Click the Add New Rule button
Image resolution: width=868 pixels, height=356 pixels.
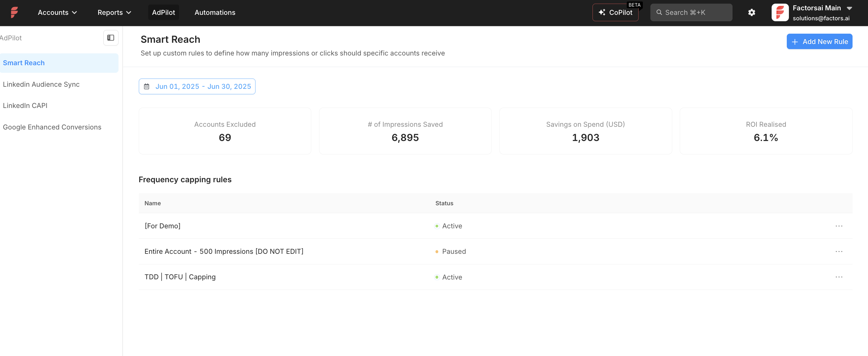tap(820, 41)
